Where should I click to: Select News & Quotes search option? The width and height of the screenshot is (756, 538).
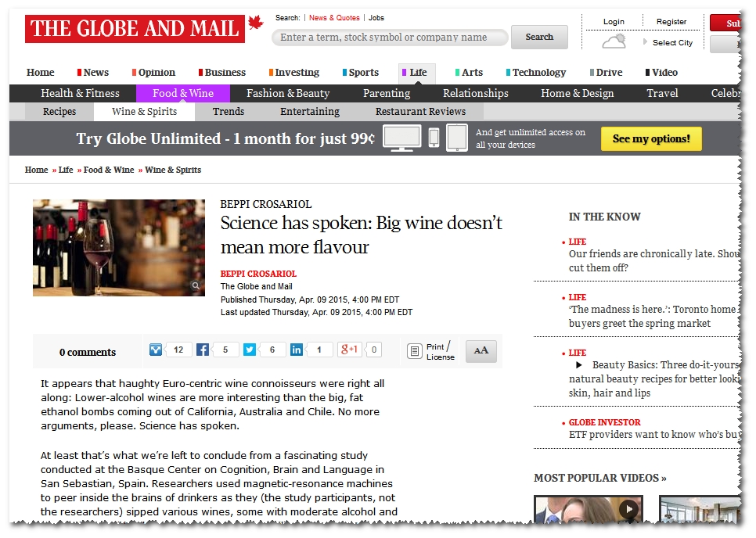[334, 18]
